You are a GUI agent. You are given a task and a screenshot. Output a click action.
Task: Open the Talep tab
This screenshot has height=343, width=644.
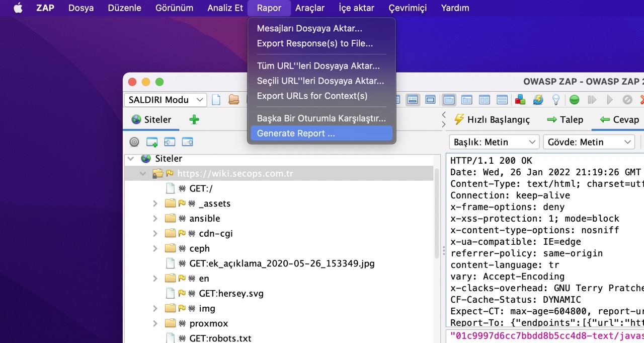pyautogui.click(x=565, y=120)
